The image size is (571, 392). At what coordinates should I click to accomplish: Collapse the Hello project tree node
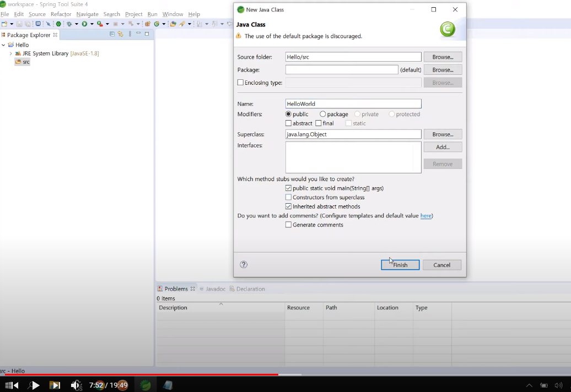click(4, 45)
